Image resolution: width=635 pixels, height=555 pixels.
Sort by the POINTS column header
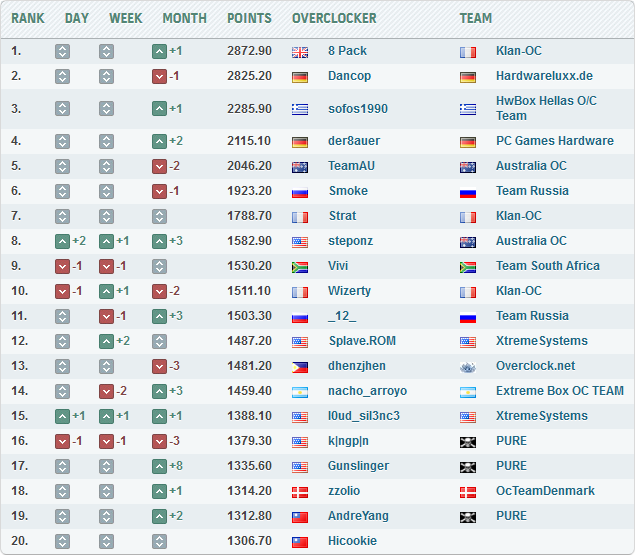coord(249,18)
